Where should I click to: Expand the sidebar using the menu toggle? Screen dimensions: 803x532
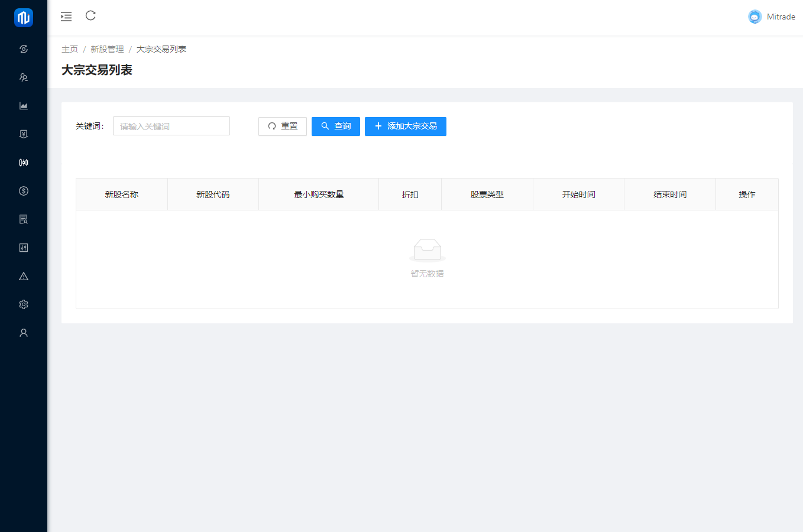tap(66, 17)
